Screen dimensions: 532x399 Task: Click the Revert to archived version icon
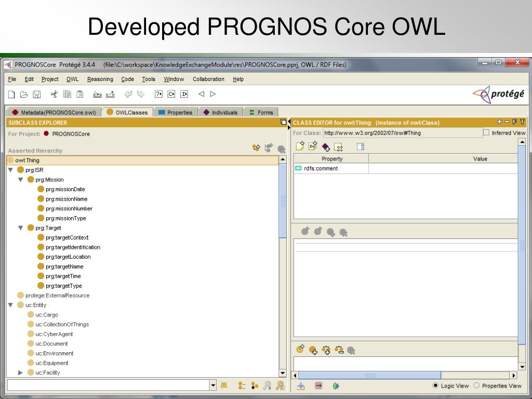(110, 95)
